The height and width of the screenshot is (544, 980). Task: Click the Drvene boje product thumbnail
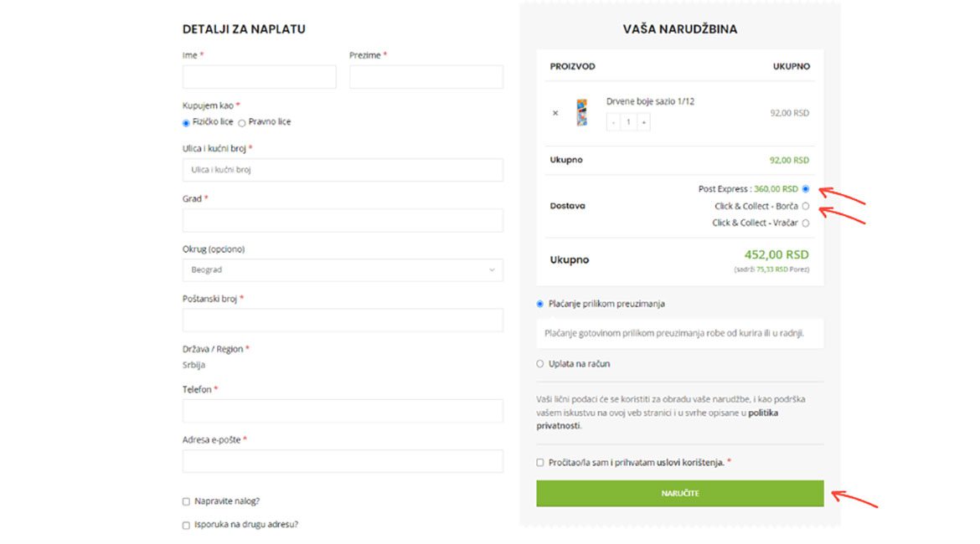click(581, 113)
